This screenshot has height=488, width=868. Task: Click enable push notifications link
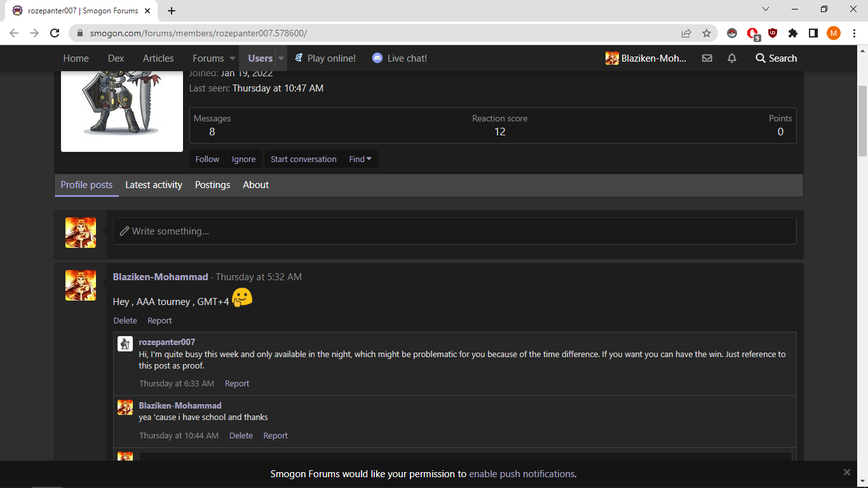pyautogui.click(x=522, y=474)
